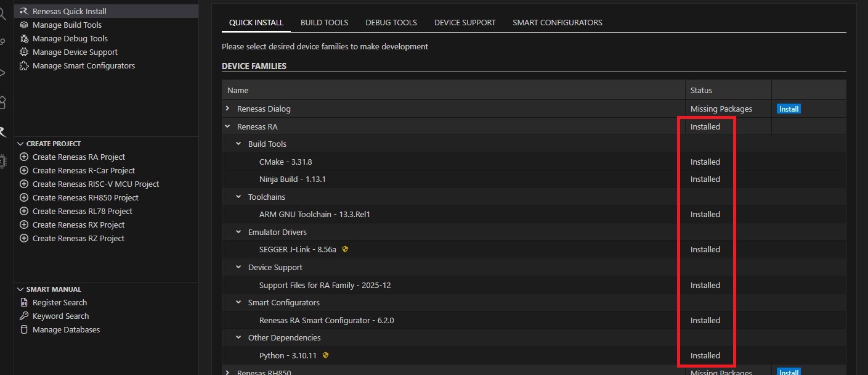Switch to the BUILD TOOLS tab
Viewport: 868px width, 375px height.
[x=324, y=23]
